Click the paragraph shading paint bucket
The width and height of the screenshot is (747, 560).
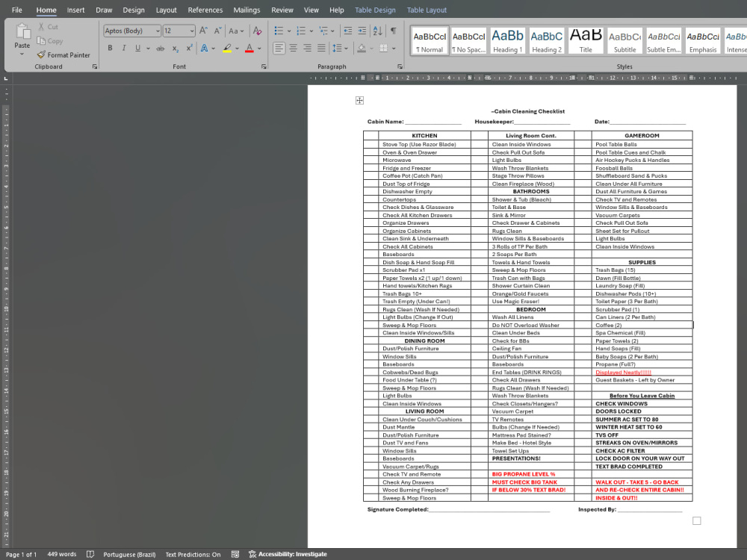(x=362, y=48)
